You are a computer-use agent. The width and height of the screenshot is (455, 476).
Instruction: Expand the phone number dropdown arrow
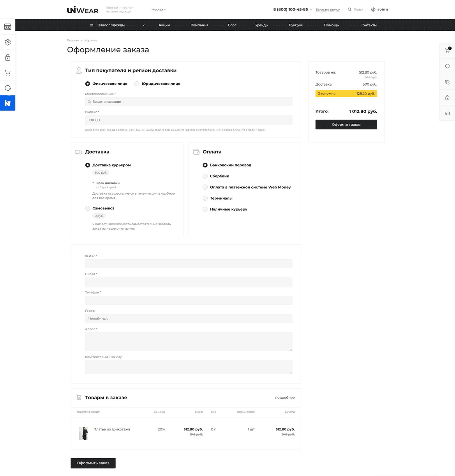[x=311, y=10]
